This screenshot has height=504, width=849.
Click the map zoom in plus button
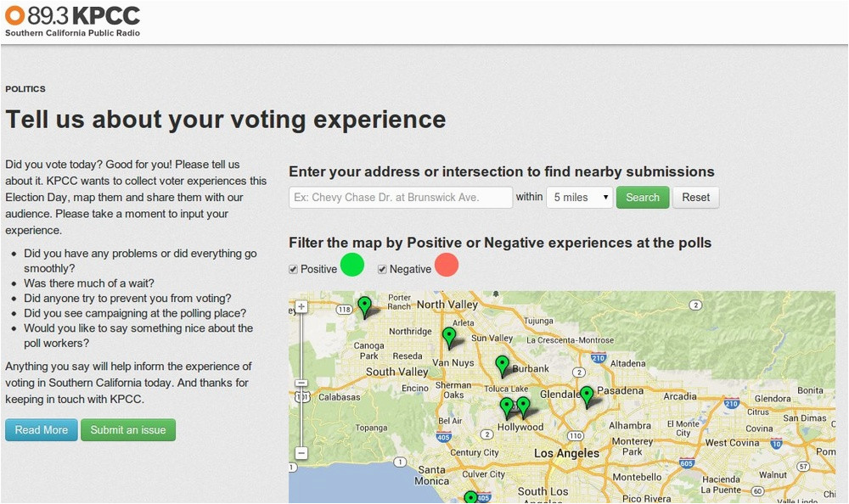[x=301, y=306]
